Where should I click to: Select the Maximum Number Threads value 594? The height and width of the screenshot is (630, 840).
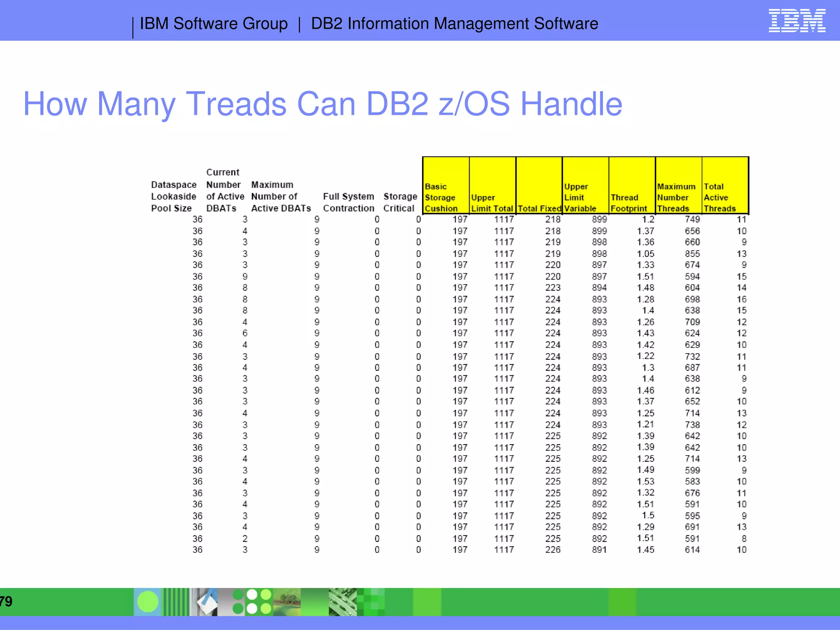click(x=692, y=276)
